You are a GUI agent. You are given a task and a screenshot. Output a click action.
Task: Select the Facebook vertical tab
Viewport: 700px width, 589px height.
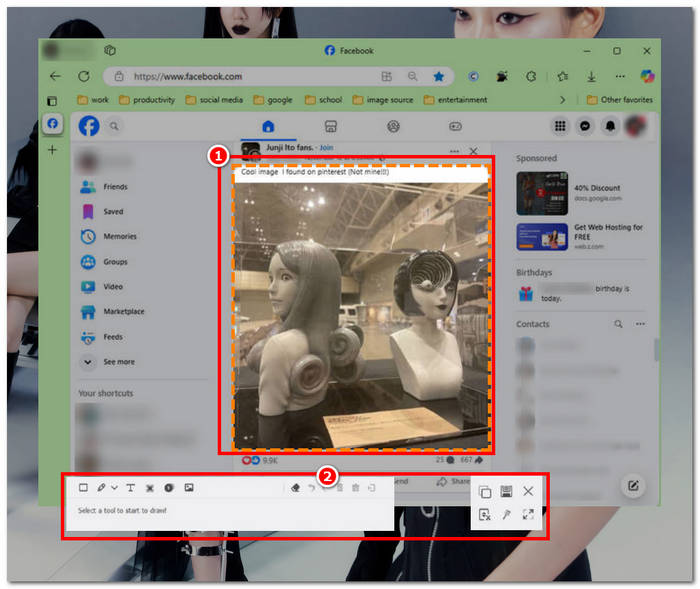53,123
